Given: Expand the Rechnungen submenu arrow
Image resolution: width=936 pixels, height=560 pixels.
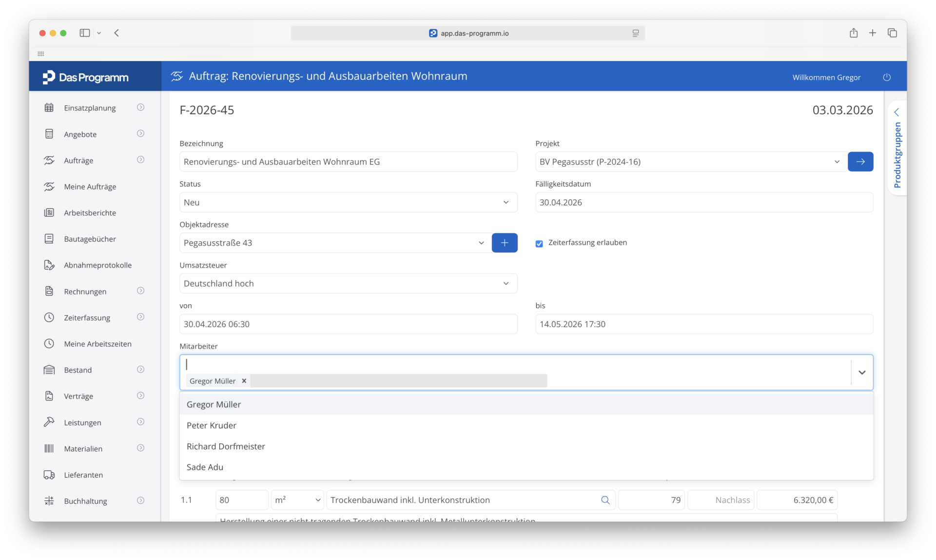Looking at the screenshot, I should coord(140,291).
